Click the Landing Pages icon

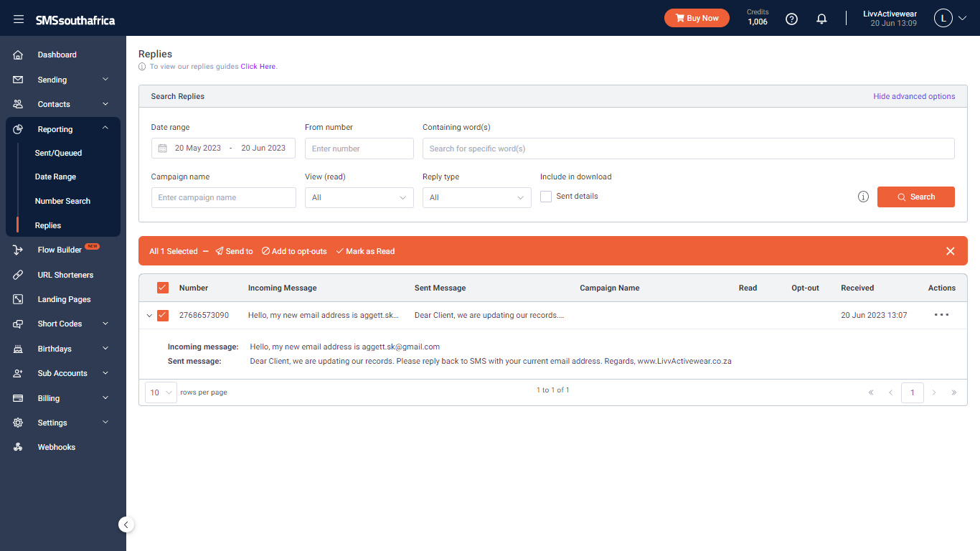18,299
